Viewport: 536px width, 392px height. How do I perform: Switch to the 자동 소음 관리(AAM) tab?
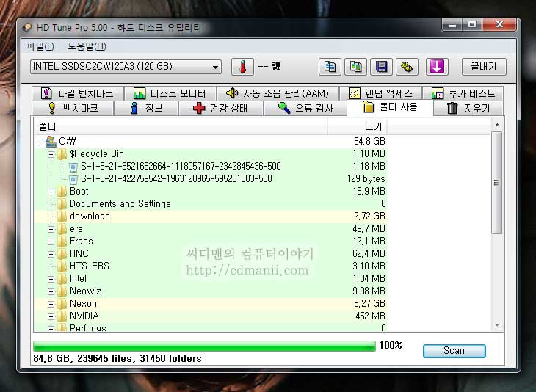click(x=278, y=93)
